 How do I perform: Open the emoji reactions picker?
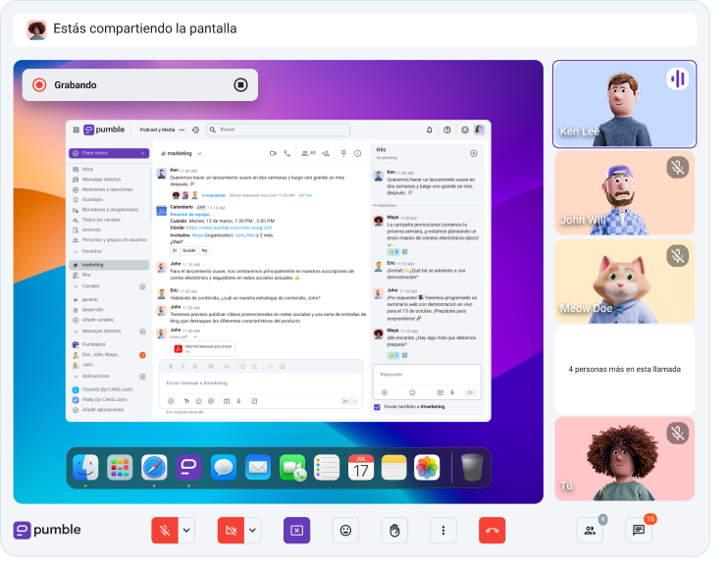pos(345,530)
